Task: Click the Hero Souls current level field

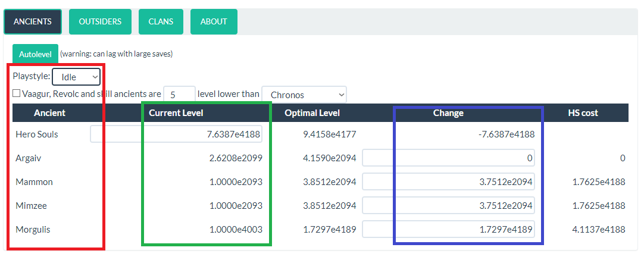Action: 176,134
